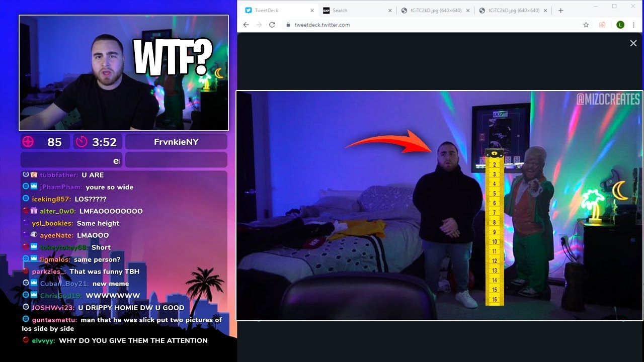Switch to the first tCiTC2kD.jpg tab
This screenshot has height=362, width=644.
pos(435,11)
